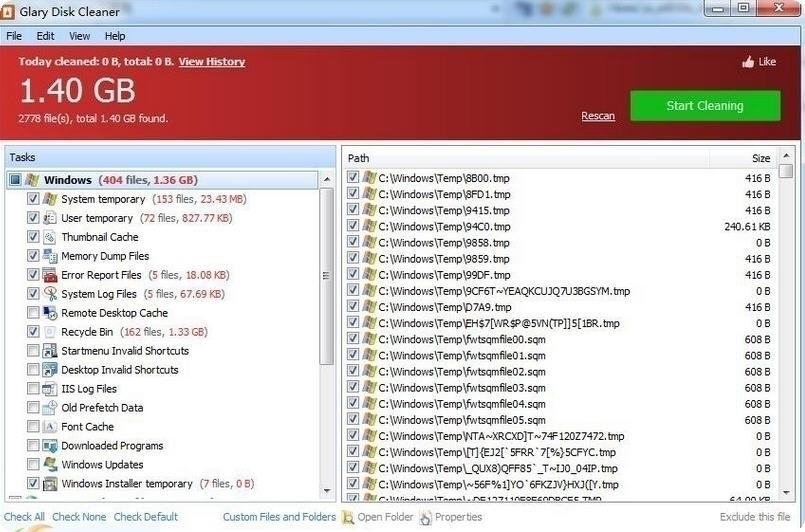Open the View History link

(x=211, y=62)
